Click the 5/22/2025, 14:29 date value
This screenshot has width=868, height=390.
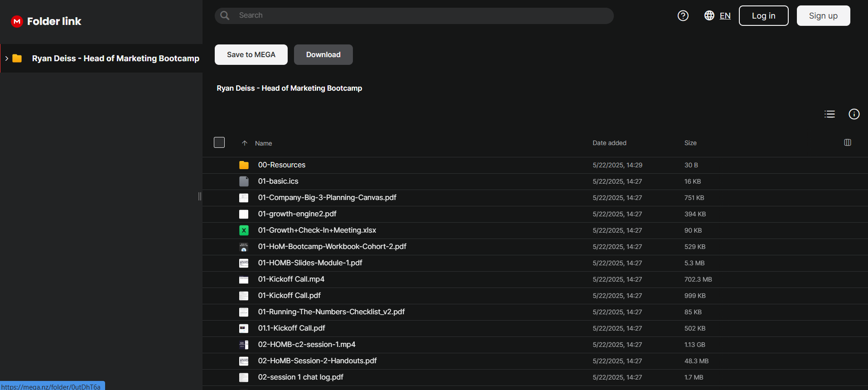[617, 165]
